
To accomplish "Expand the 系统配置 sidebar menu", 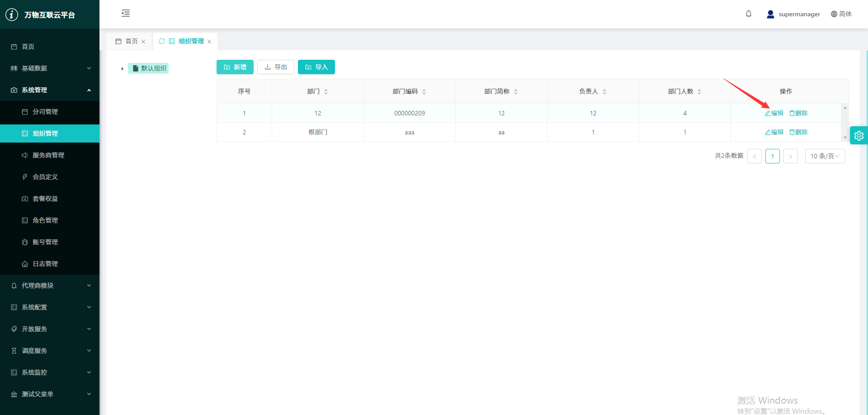I will (50, 307).
